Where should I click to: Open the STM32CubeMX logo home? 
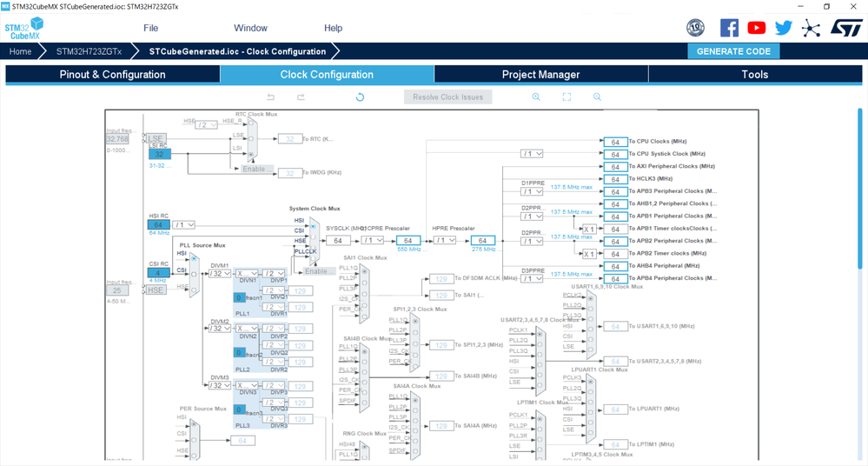coord(23,29)
